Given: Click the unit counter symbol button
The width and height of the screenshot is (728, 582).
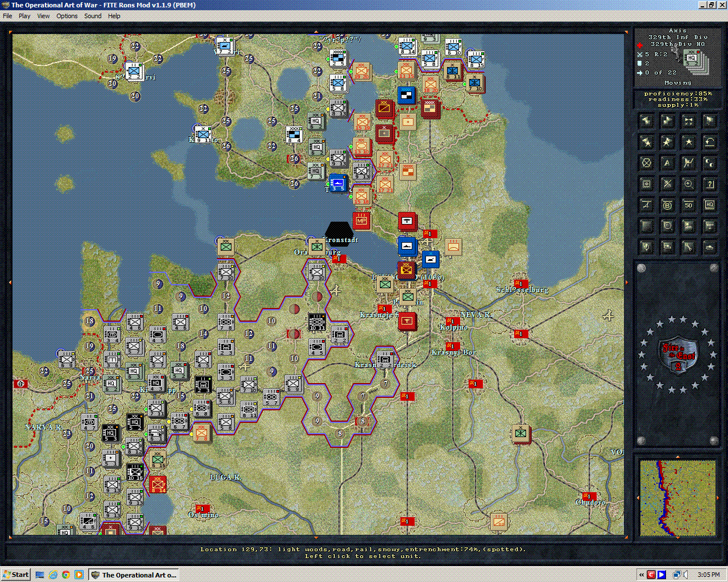Looking at the screenshot, I should click(646, 184).
